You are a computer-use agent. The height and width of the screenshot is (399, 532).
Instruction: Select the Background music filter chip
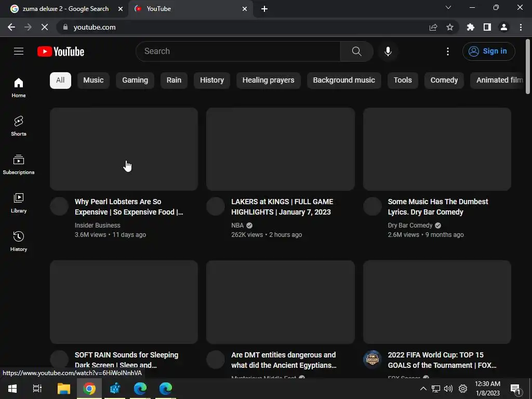[344, 81]
